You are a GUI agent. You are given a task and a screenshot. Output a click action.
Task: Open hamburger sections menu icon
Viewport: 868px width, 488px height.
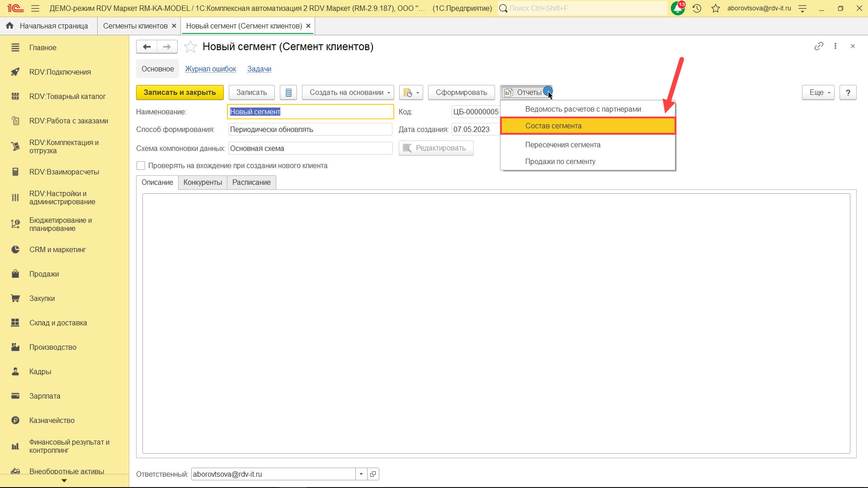pos(35,8)
